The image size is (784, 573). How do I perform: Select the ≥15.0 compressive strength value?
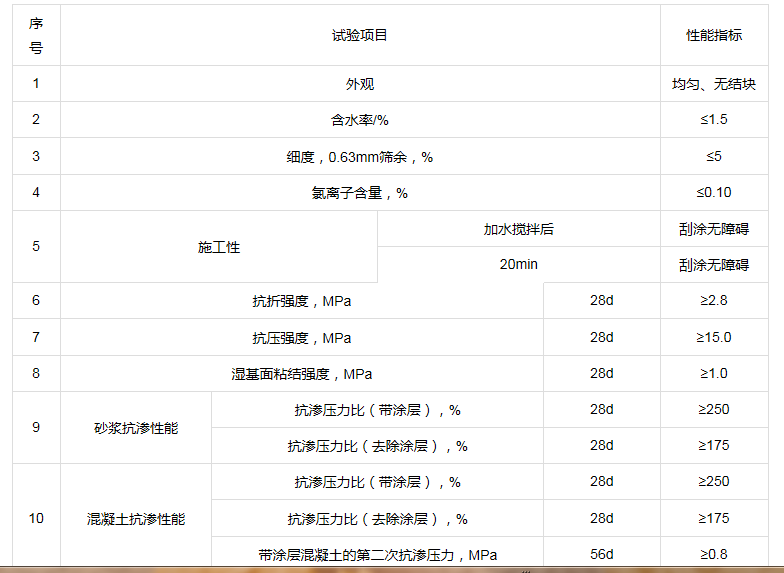click(713, 337)
